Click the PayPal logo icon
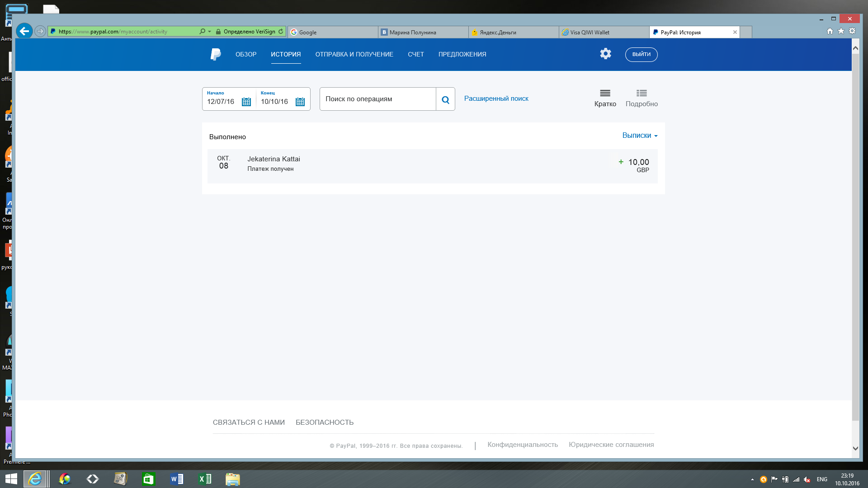Viewport: 868px width, 488px height. (216, 54)
